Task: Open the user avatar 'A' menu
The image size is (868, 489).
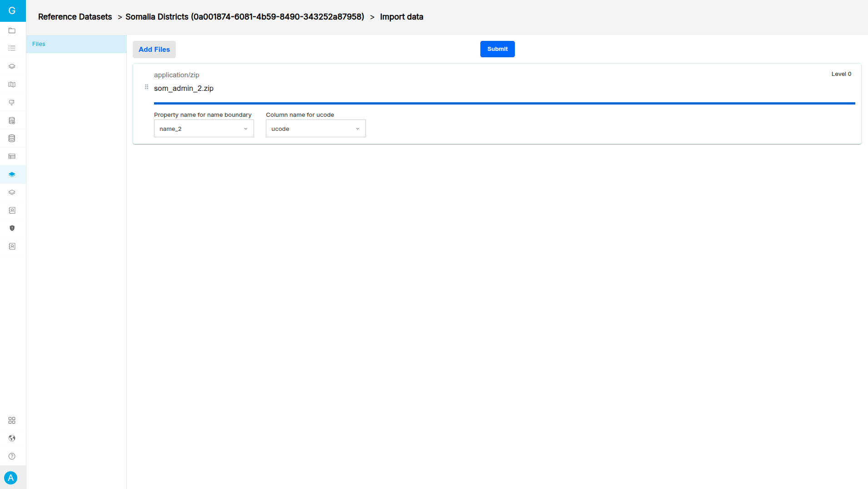Action: coord(11,478)
